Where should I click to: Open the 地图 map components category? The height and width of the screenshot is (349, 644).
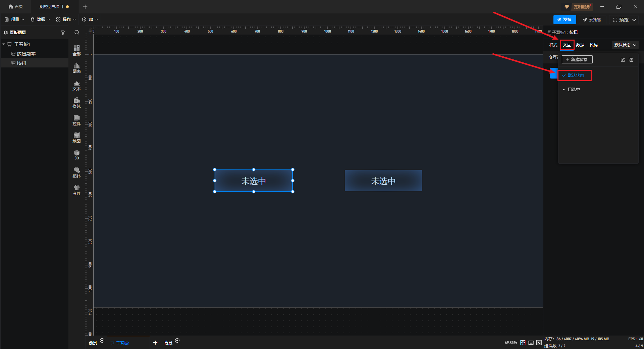[76, 138]
